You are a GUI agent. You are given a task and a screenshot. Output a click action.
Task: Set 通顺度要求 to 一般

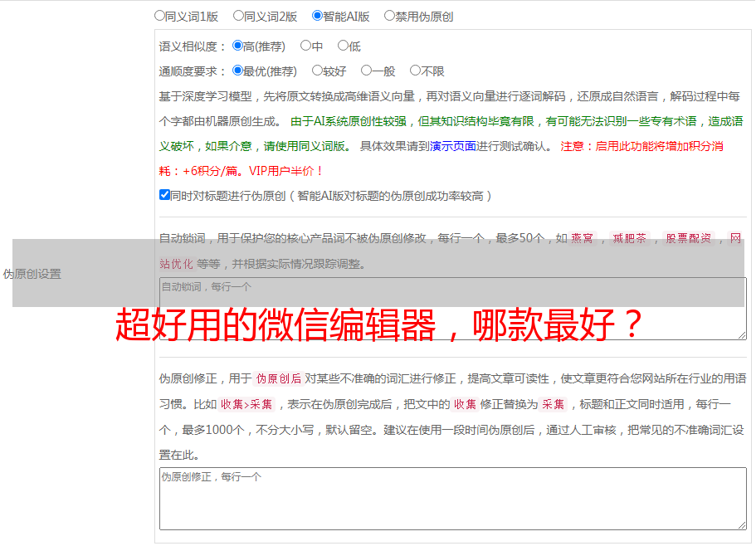(367, 71)
